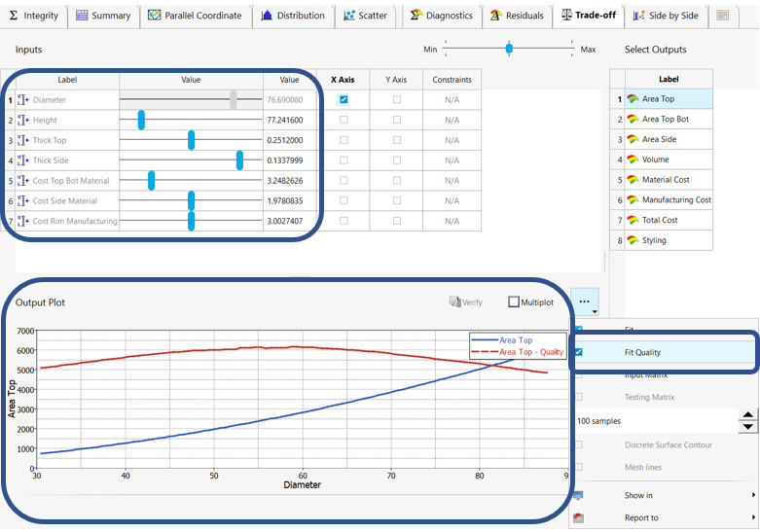Enable the Multiplot checkbox
The image size is (760, 532).
tap(514, 302)
